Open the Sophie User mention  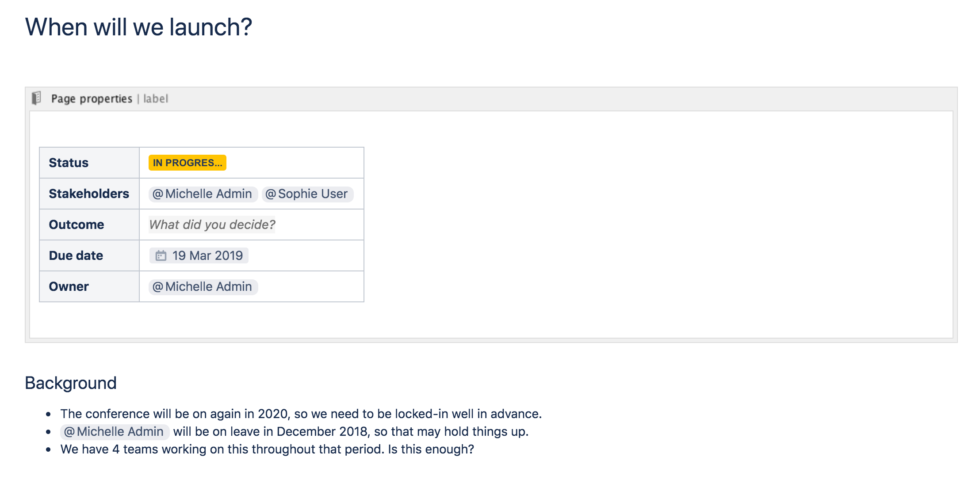(x=307, y=194)
